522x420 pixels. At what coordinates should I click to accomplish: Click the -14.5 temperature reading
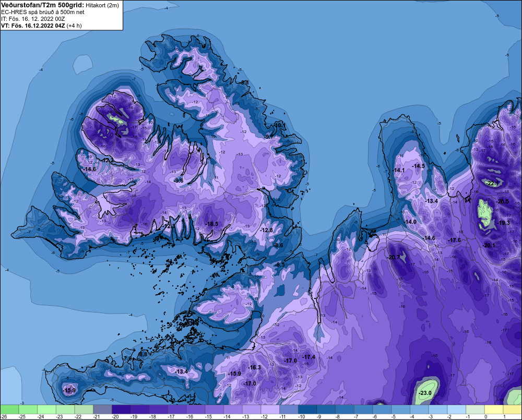pos(419,166)
